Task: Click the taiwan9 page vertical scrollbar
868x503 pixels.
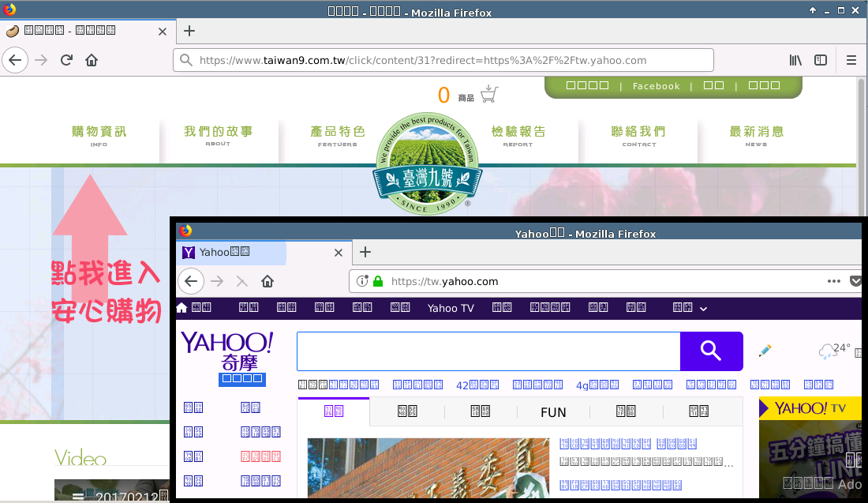Action: coord(861,147)
